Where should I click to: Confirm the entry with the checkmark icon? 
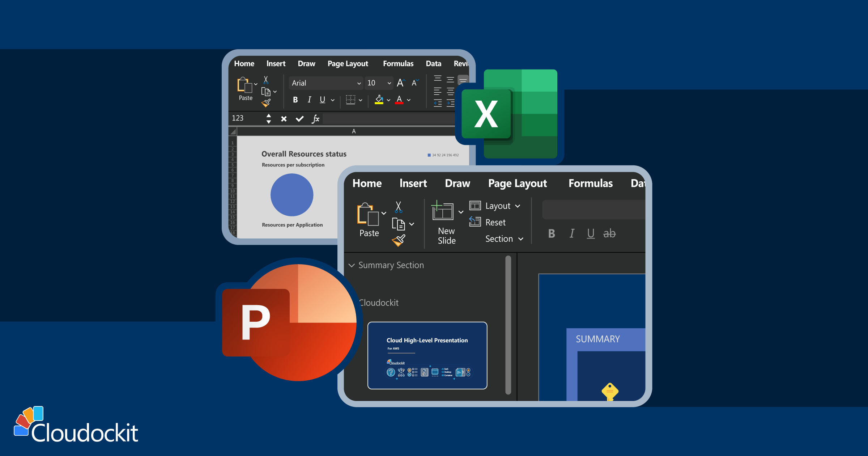coord(299,119)
